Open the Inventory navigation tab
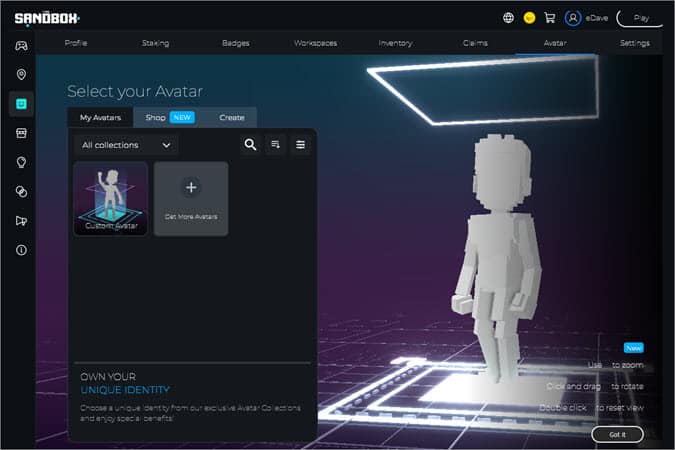 (x=395, y=43)
